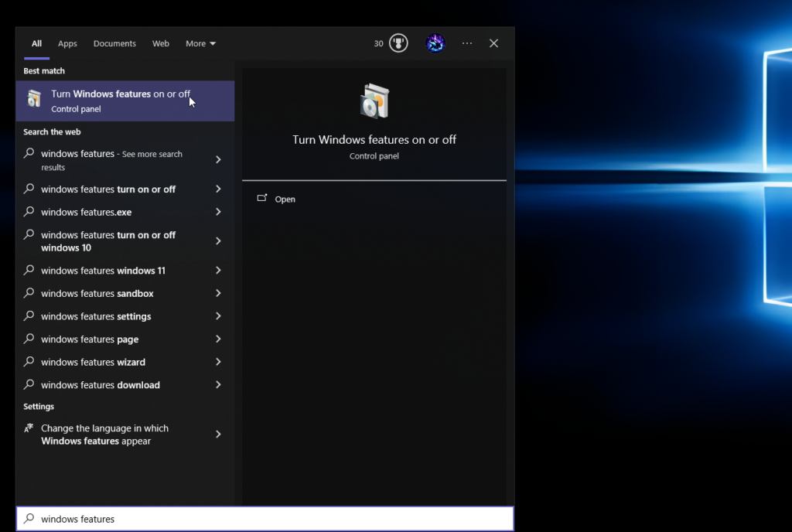This screenshot has width=792, height=532.
Task: Expand the windows features.exe suggestion arrow
Action: click(x=218, y=212)
